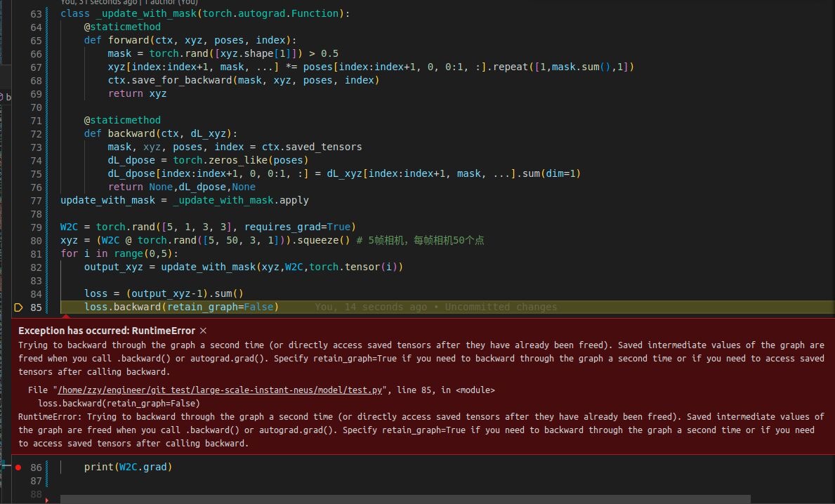Select line 63 via its line number
Viewport: 835px width, 504px height.
pos(36,13)
